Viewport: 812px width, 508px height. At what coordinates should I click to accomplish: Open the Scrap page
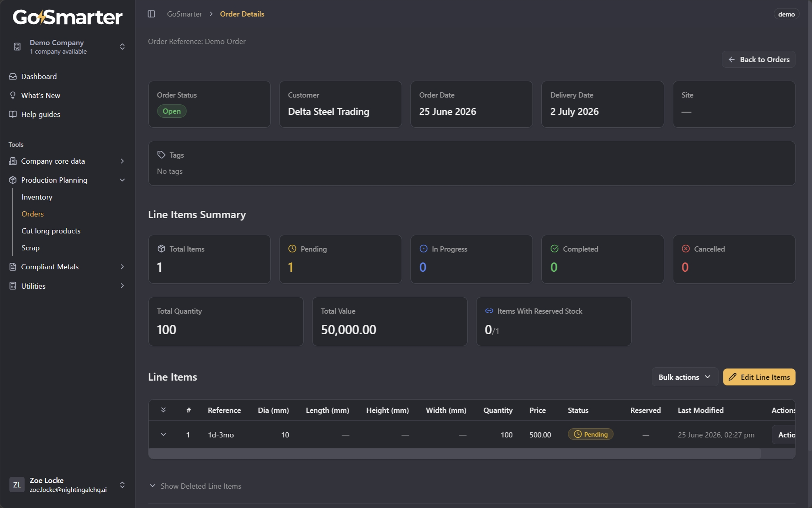pyautogui.click(x=31, y=248)
